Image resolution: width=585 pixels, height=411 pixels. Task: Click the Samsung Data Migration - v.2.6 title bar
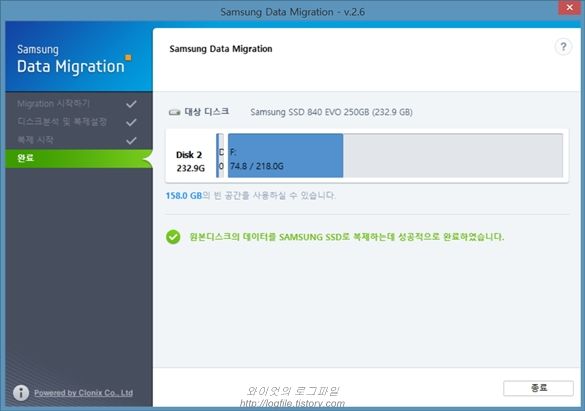292,12
